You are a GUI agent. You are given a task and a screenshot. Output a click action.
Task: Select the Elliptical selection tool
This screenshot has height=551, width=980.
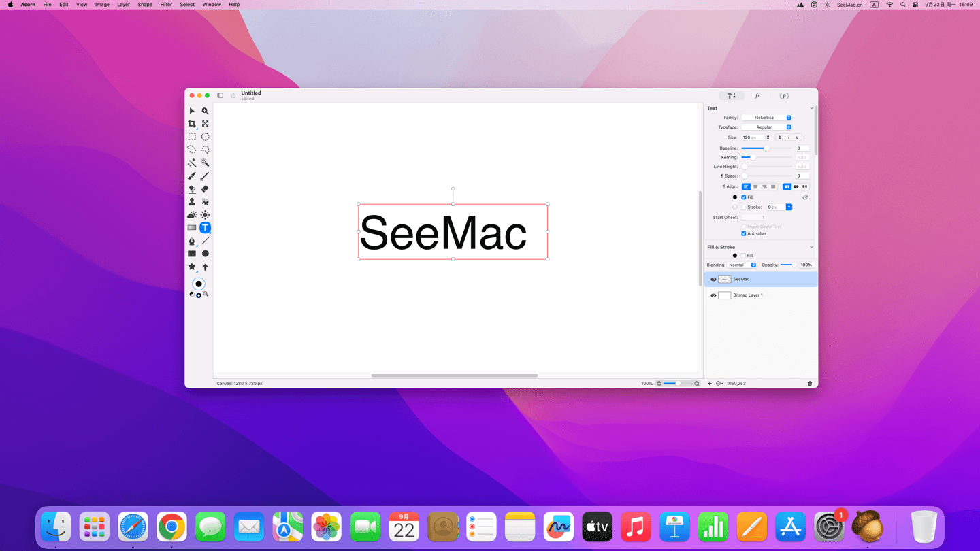point(205,137)
